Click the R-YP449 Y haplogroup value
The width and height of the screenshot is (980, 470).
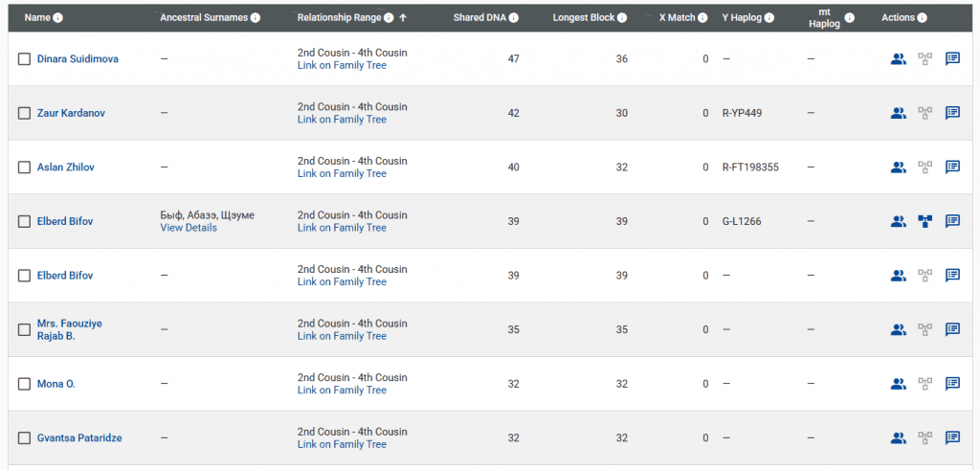[743, 113]
